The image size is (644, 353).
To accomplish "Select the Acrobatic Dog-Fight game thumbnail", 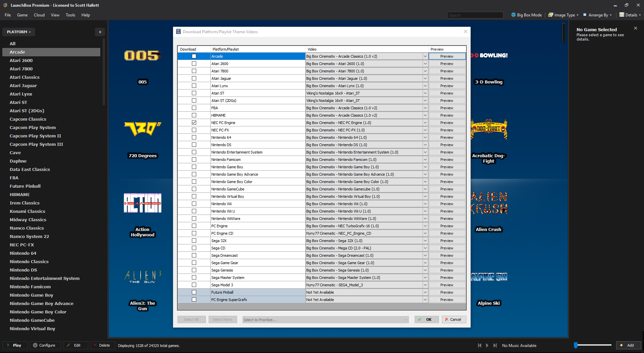I will [488, 129].
